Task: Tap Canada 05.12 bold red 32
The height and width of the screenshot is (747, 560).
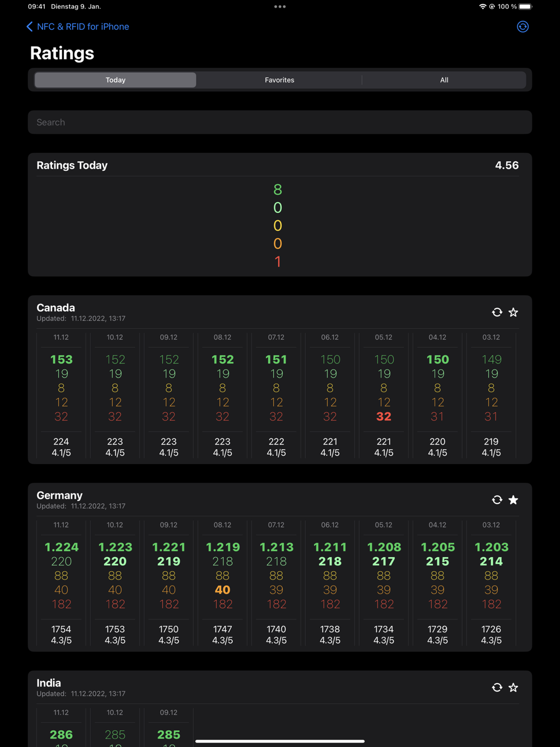Action: [x=384, y=417]
